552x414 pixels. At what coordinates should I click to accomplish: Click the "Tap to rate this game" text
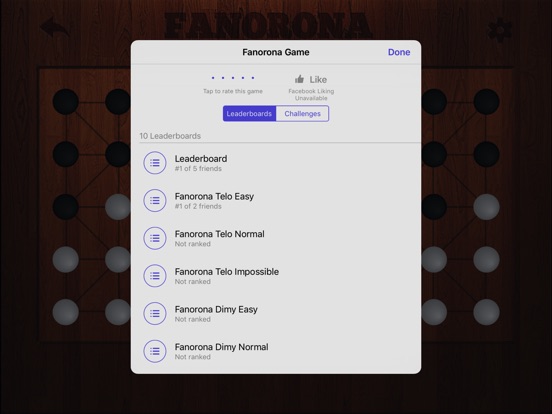[x=233, y=91]
